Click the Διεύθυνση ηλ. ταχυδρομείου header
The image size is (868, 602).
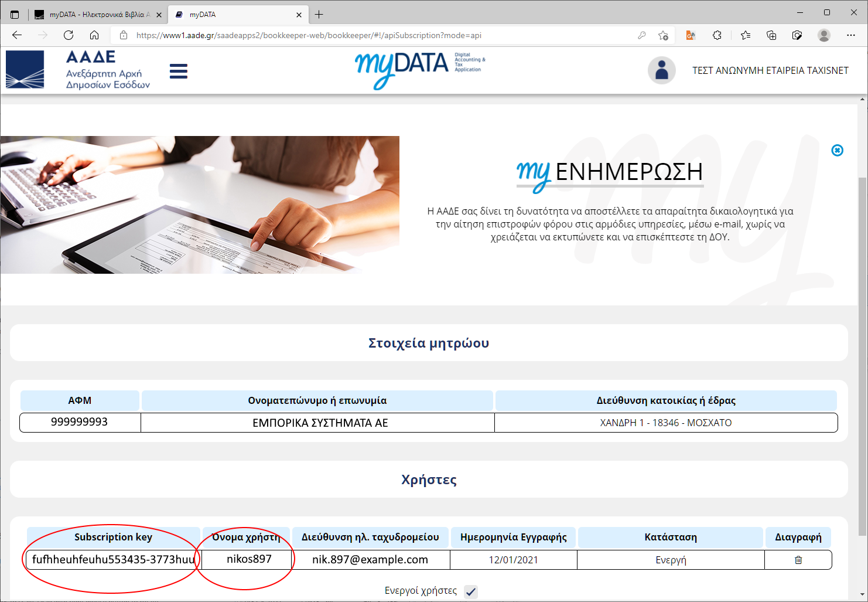point(370,537)
